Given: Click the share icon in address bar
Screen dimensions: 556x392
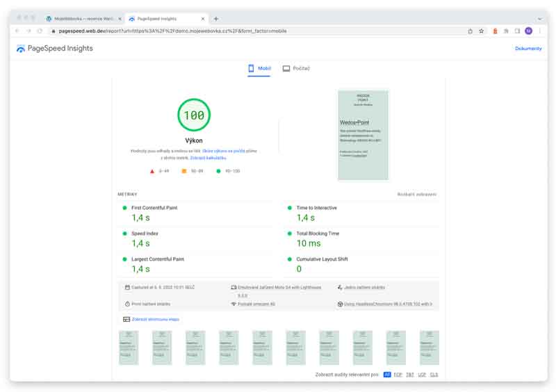Looking at the screenshot, I should tap(470, 31).
